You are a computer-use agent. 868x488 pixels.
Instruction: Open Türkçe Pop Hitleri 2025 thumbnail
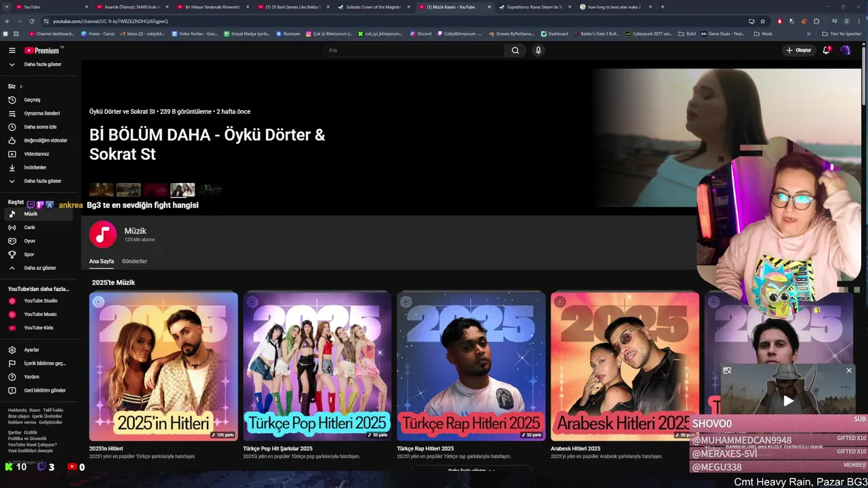pos(317,366)
